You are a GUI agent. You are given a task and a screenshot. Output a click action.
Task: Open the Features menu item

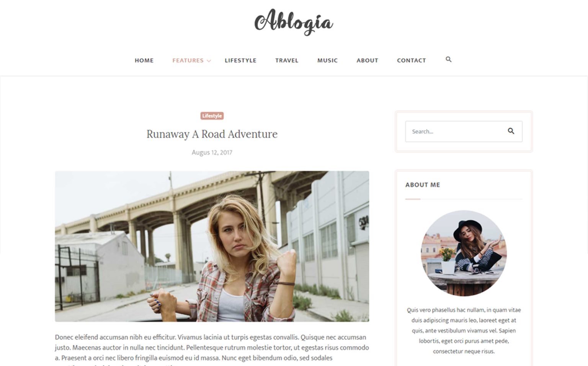pyautogui.click(x=188, y=61)
